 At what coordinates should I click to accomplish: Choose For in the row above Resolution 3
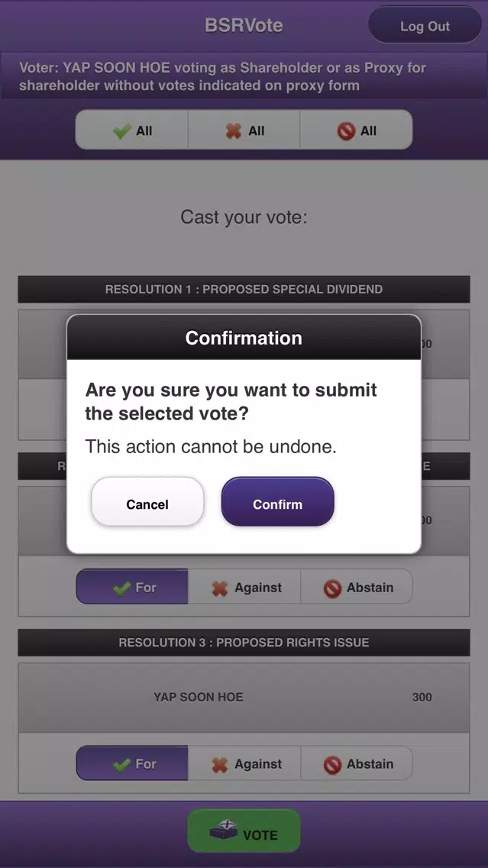[132, 587]
